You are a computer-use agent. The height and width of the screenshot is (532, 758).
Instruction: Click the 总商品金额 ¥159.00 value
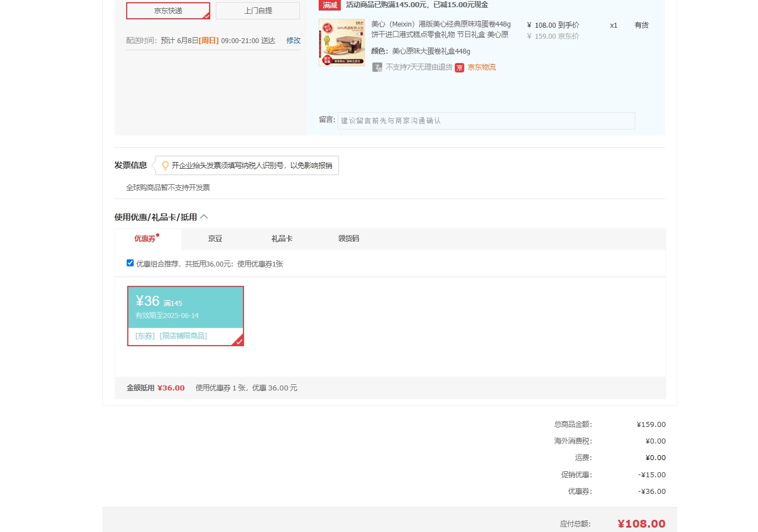[651, 425]
